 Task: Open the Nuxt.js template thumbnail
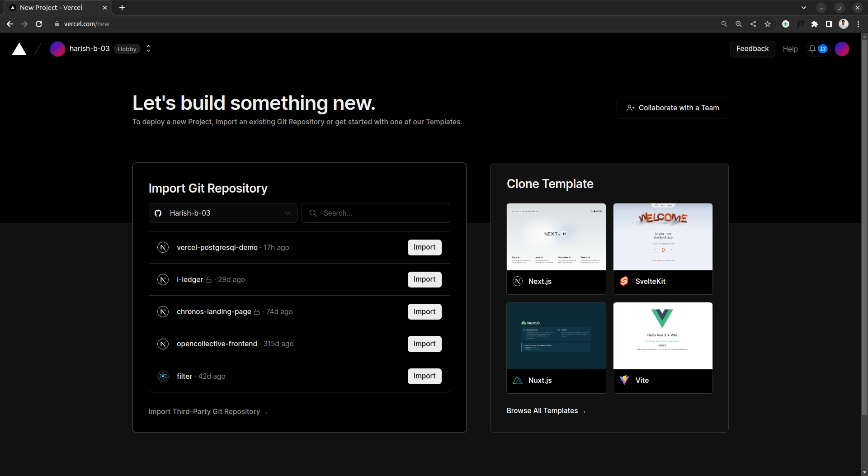(556, 336)
